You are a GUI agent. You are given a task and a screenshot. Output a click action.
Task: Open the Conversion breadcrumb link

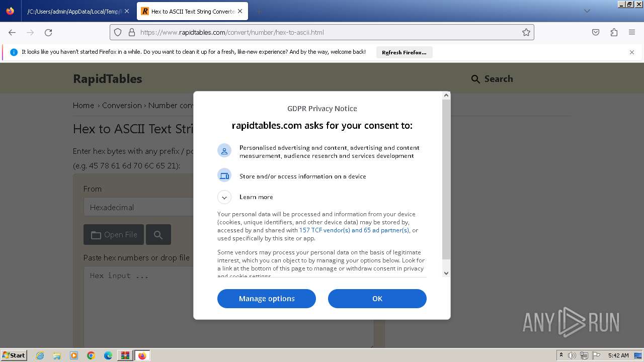122,106
